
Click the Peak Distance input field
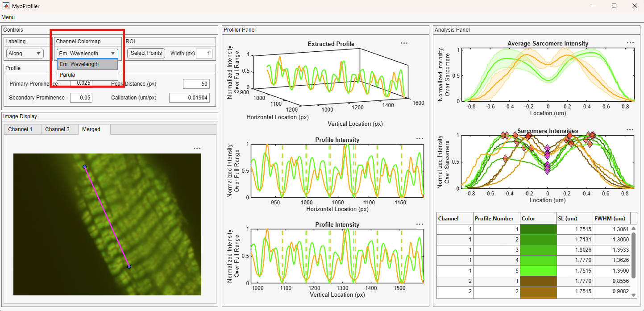196,84
